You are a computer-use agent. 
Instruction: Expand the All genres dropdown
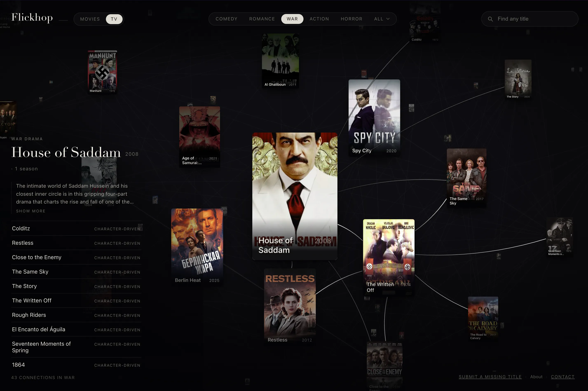pyautogui.click(x=382, y=19)
